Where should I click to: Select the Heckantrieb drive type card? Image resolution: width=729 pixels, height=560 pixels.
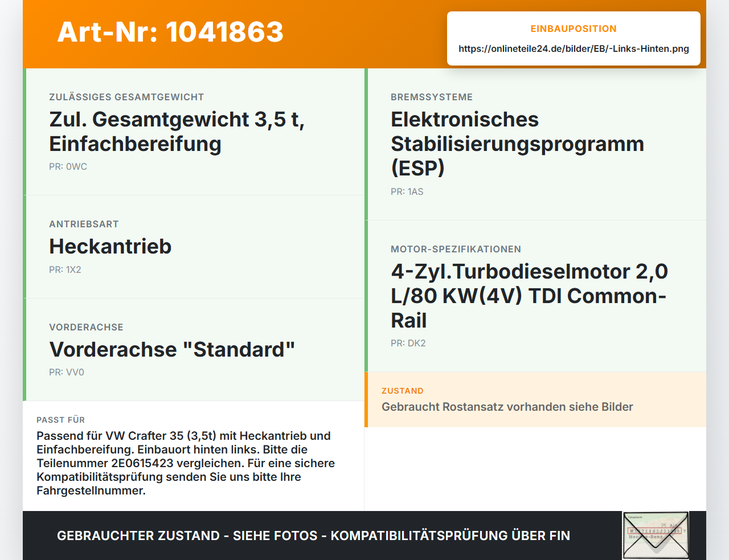click(194, 247)
